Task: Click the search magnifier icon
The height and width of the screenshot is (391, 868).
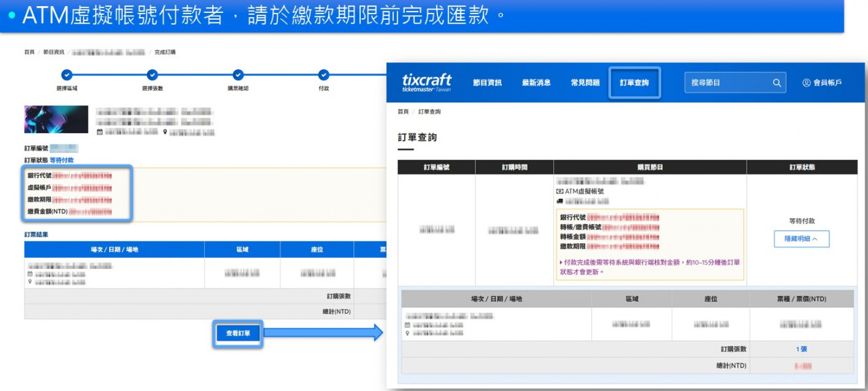Action: pyautogui.click(x=777, y=83)
